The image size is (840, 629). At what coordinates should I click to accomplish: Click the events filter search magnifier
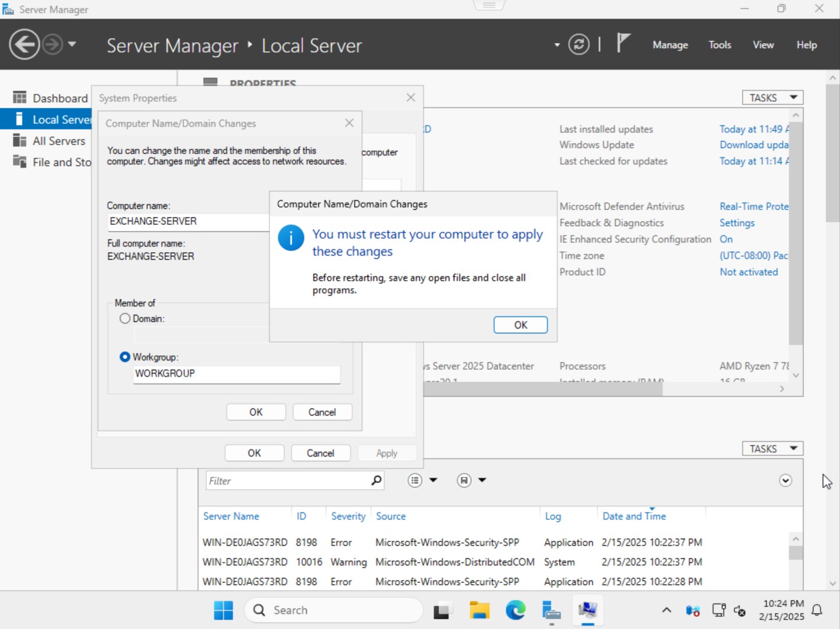(x=377, y=480)
